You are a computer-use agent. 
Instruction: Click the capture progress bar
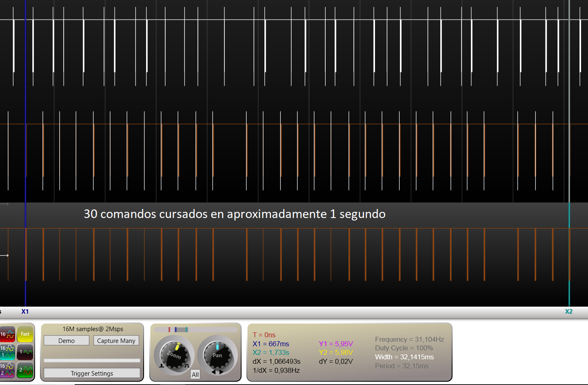pyautogui.click(x=92, y=361)
